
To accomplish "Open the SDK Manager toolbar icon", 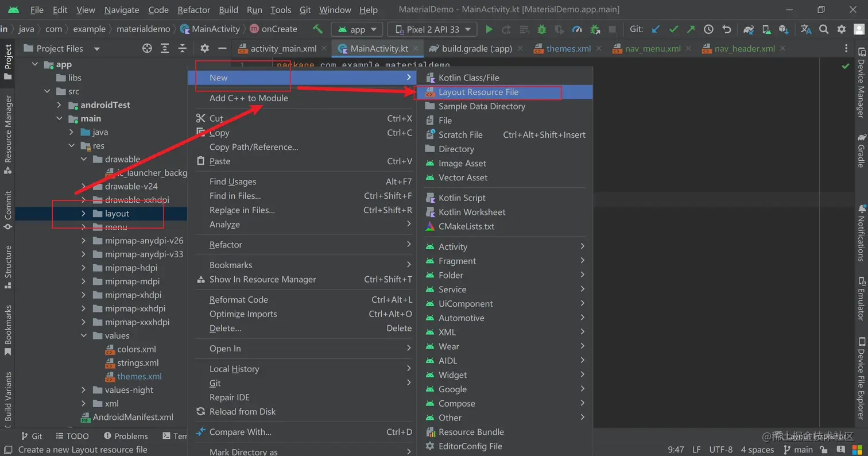I will pyautogui.click(x=784, y=29).
